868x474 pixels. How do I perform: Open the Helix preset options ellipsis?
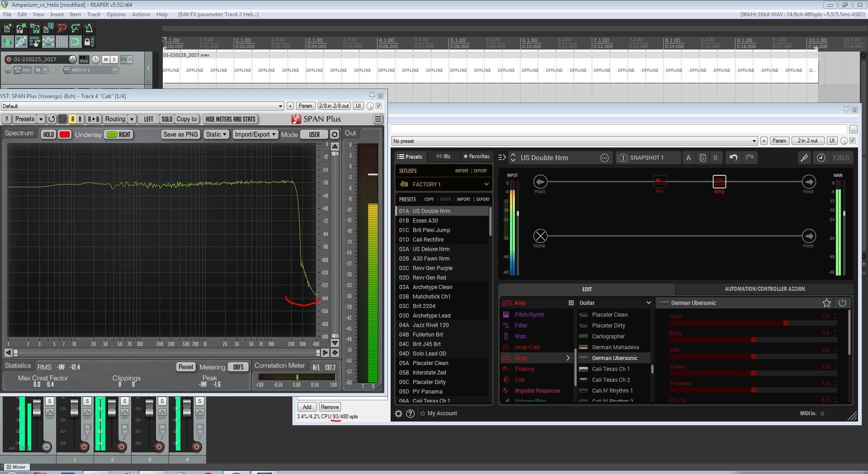point(604,158)
